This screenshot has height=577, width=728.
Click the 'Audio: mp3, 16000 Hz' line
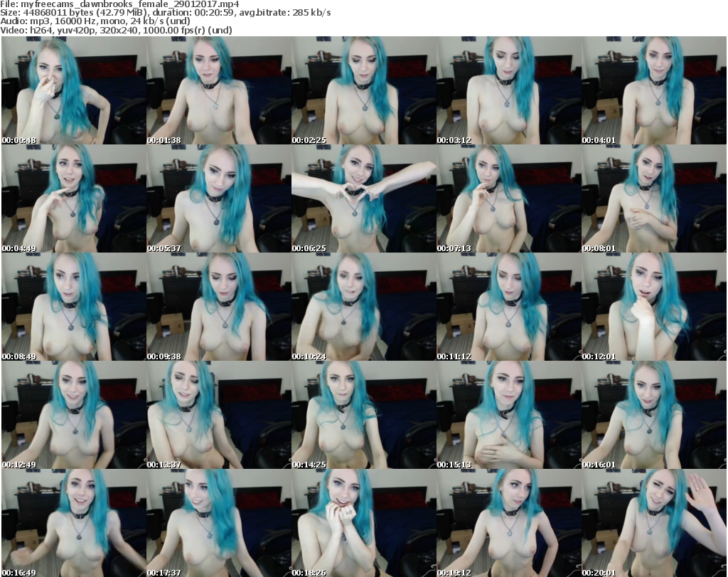point(95,21)
